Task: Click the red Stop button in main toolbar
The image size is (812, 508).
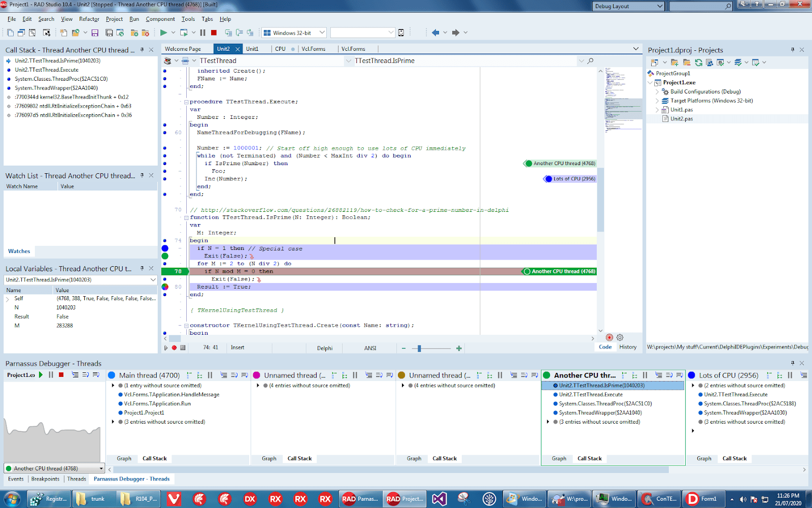Action: click(x=214, y=33)
